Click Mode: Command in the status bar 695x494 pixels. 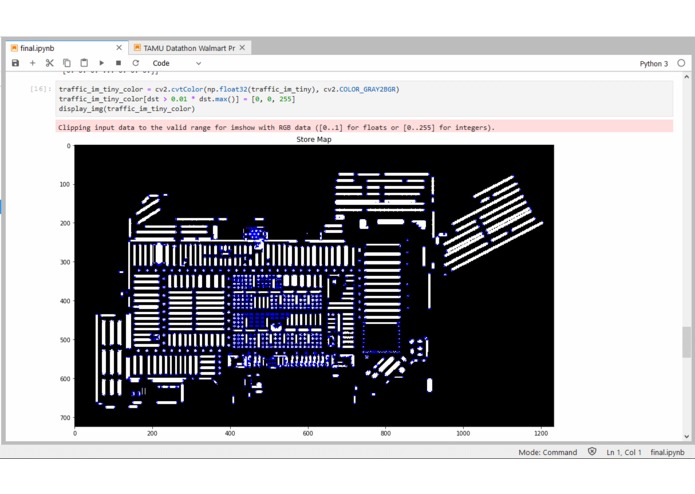[x=547, y=452]
